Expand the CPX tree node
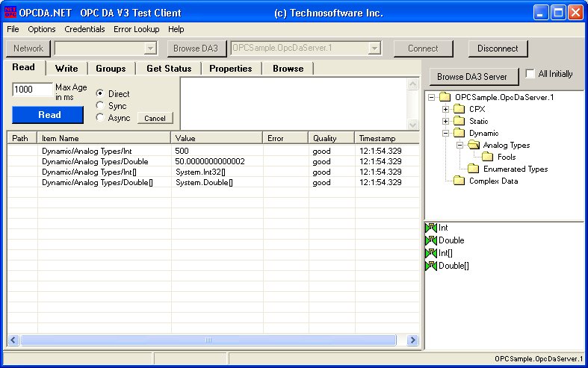Screen dimensions: 588x368 point(445,110)
